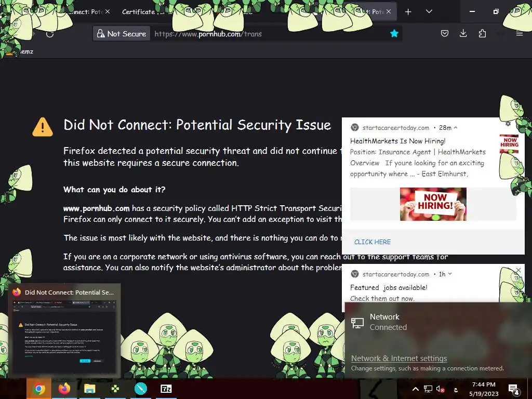This screenshot has width=532, height=399.
Task: Open Network & Internet settings link
Action: [399, 358]
